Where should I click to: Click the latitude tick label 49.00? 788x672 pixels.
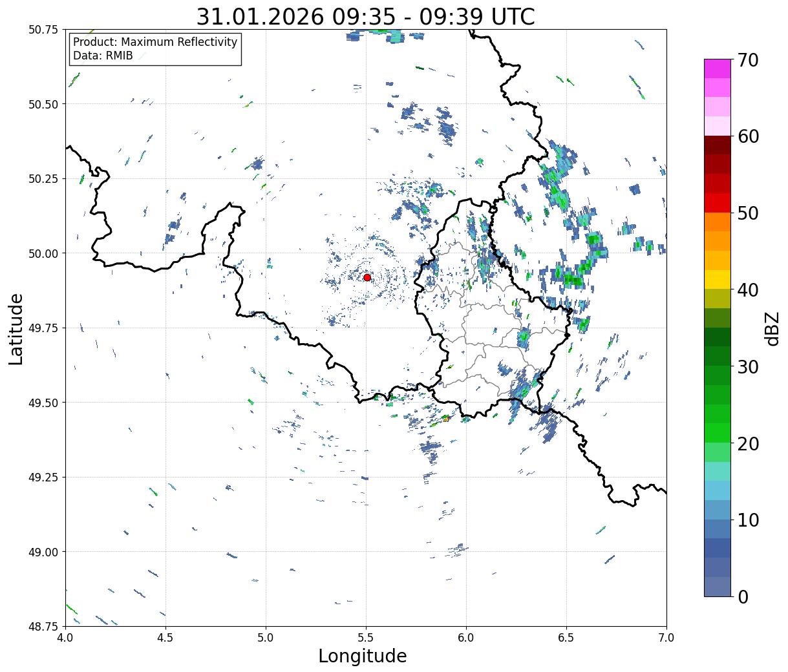click(43, 552)
